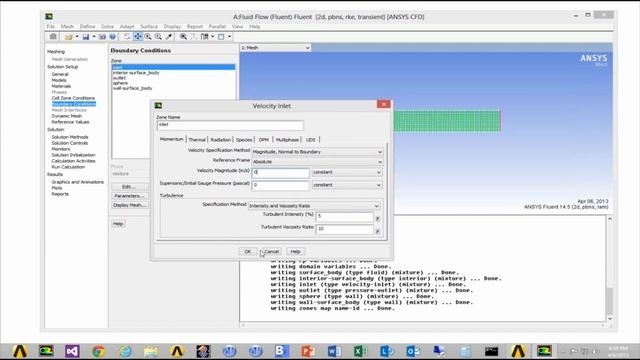Screen dimensions: 640x360
Task: Click the Parameters... button
Action: point(129,196)
